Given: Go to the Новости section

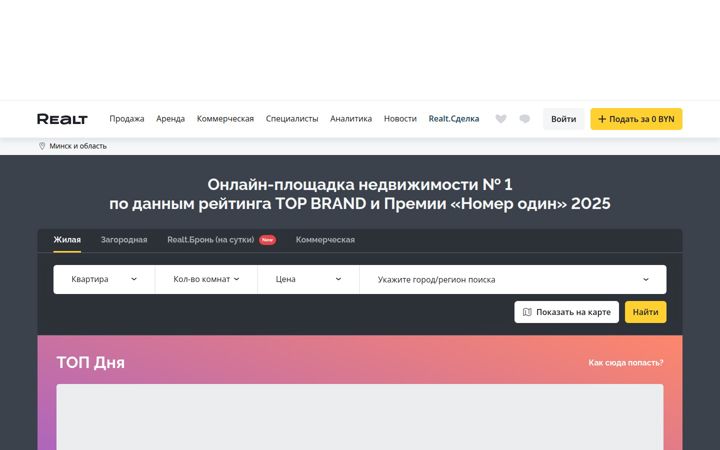Looking at the screenshot, I should pos(400,119).
